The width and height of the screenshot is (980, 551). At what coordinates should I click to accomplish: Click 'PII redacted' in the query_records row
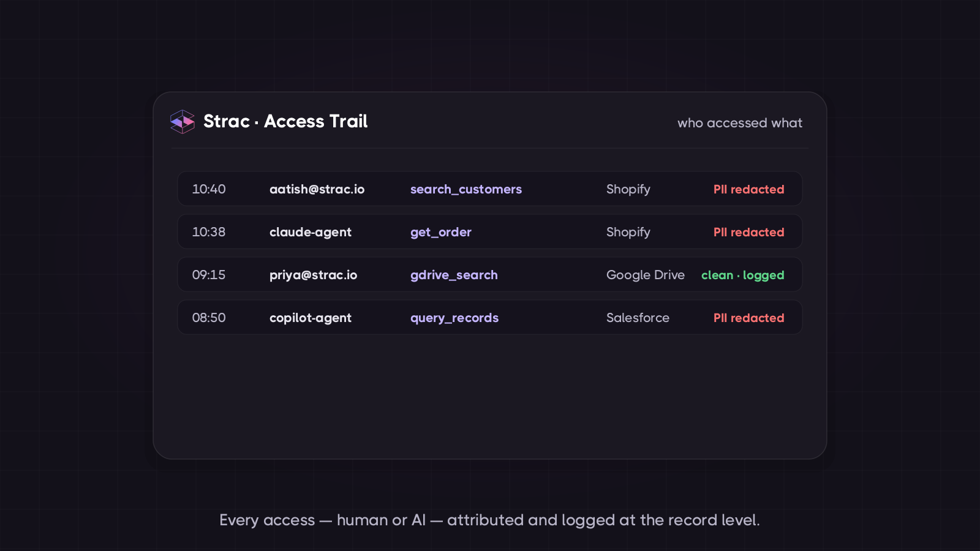[748, 318]
